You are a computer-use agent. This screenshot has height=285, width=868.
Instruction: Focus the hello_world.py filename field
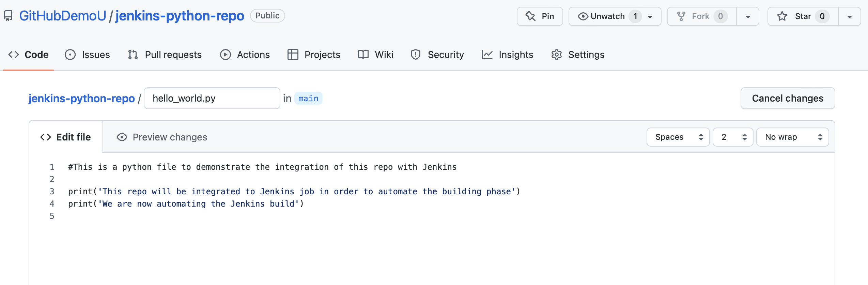pyautogui.click(x=212, y=98)
